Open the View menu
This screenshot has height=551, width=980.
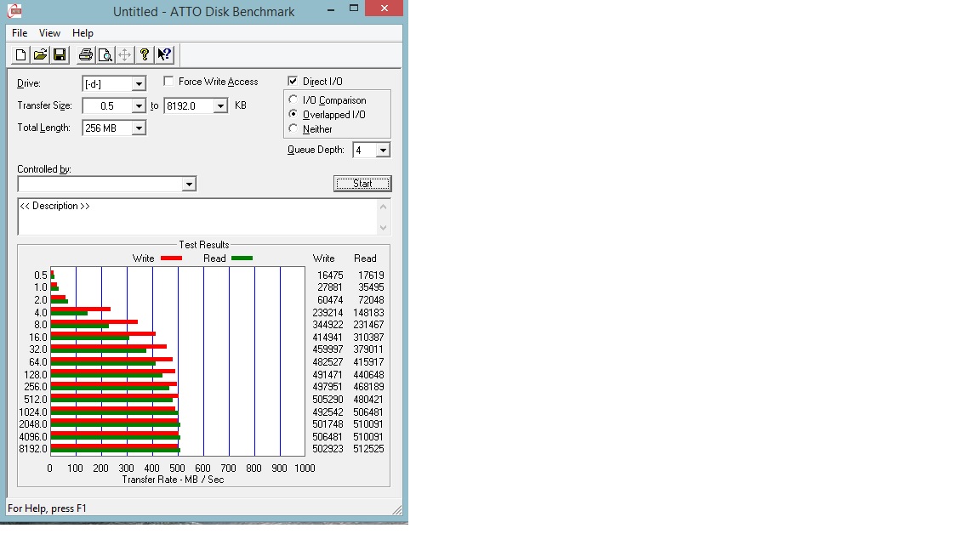(49, 33)
